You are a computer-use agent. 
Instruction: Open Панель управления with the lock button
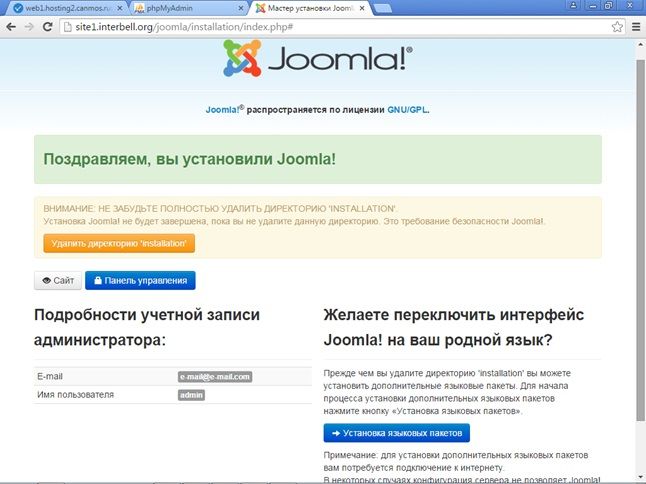pyautogui.click(x=140, y=281)
